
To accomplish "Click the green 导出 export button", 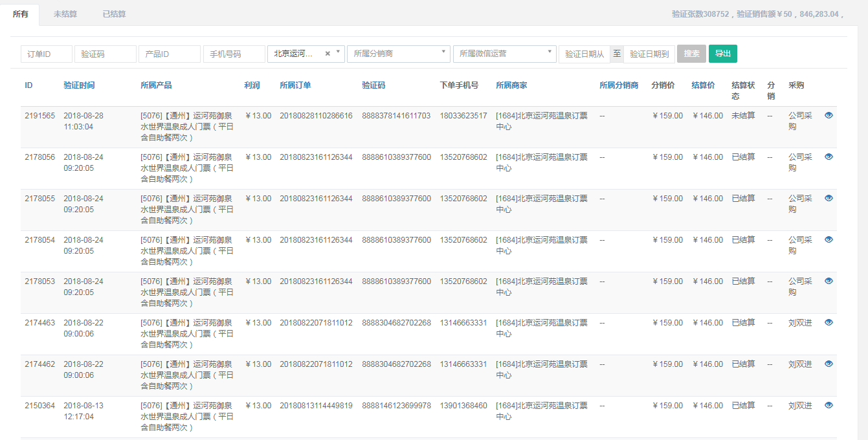I will tap(722, 54).
